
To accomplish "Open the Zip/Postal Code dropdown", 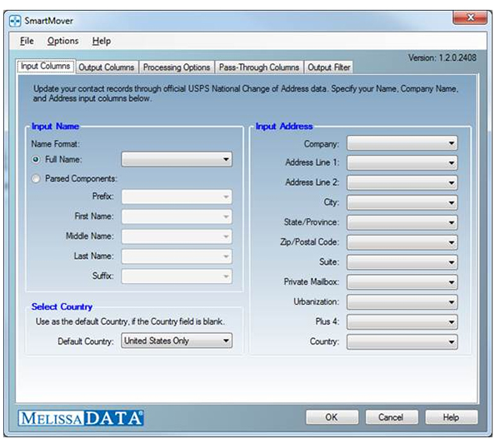I will (x=402, y=242).
